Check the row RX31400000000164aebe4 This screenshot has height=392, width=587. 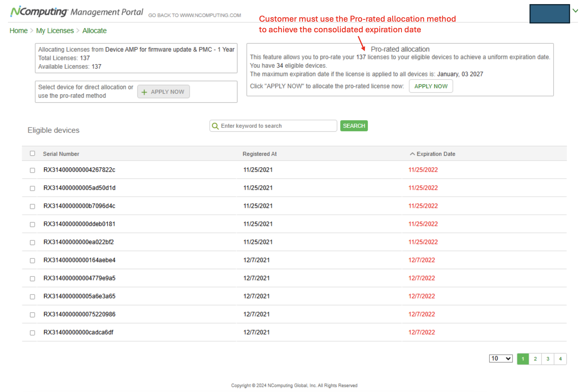click(32, 260)
